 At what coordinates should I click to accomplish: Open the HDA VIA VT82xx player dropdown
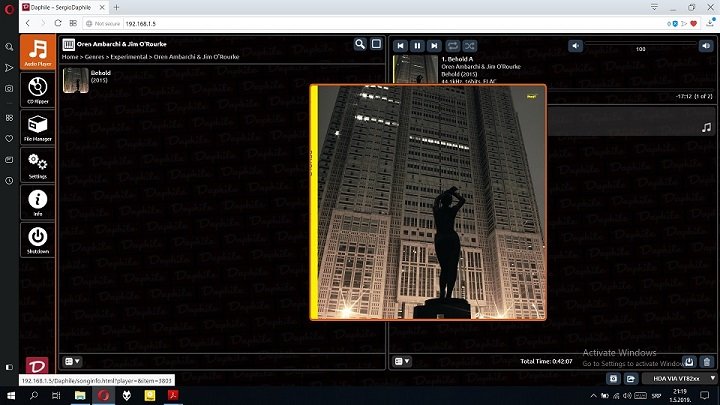[x=680, y=378]
